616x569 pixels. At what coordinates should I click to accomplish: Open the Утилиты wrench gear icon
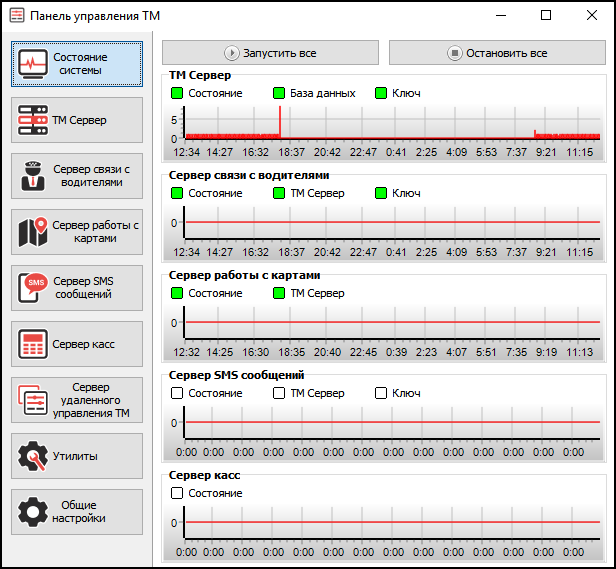pos(34,456)
